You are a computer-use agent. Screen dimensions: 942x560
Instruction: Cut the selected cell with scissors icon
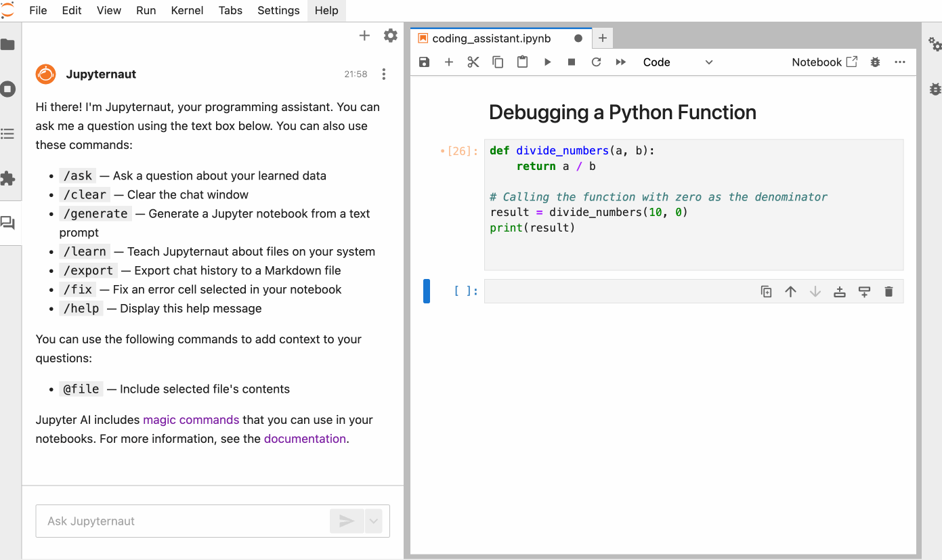pos(473,62)
